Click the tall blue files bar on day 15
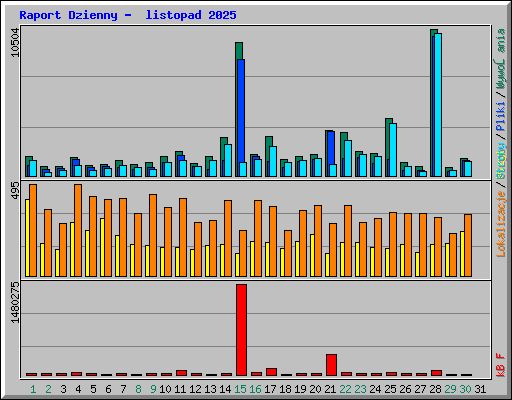This screenshot has height=400, width=512. click(x=241, y=111)
